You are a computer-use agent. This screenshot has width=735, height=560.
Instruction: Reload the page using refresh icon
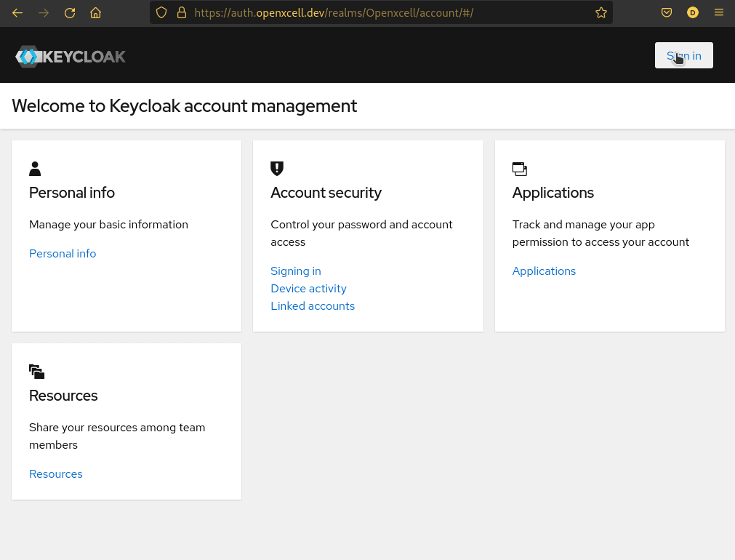click(70, 12)
